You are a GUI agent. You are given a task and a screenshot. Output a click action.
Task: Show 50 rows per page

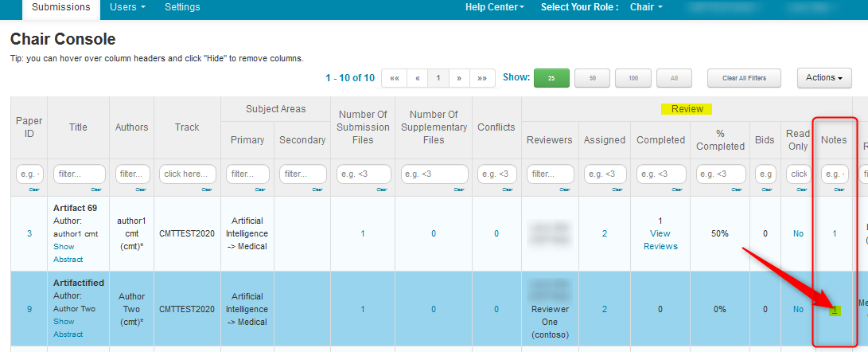pyautogui.click(x=592, y=78)
